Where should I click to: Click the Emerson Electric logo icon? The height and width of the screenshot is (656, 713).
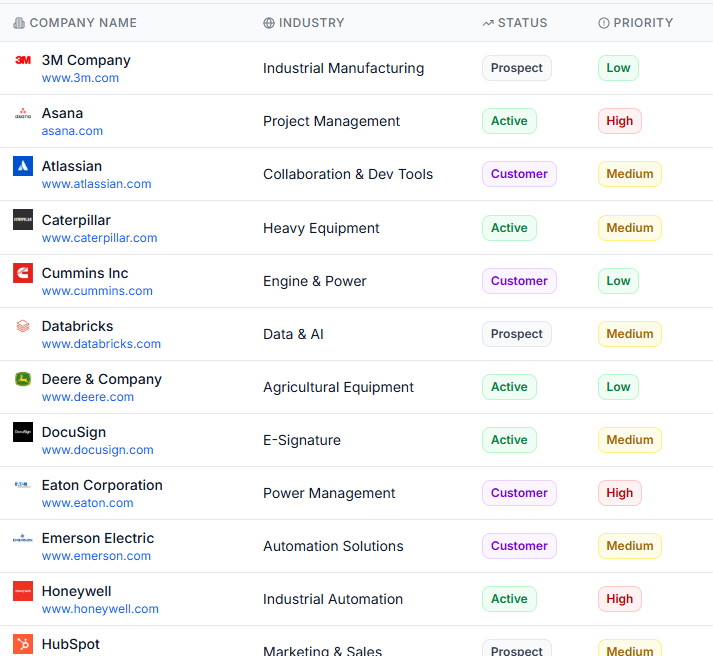[x=23, y=538]
